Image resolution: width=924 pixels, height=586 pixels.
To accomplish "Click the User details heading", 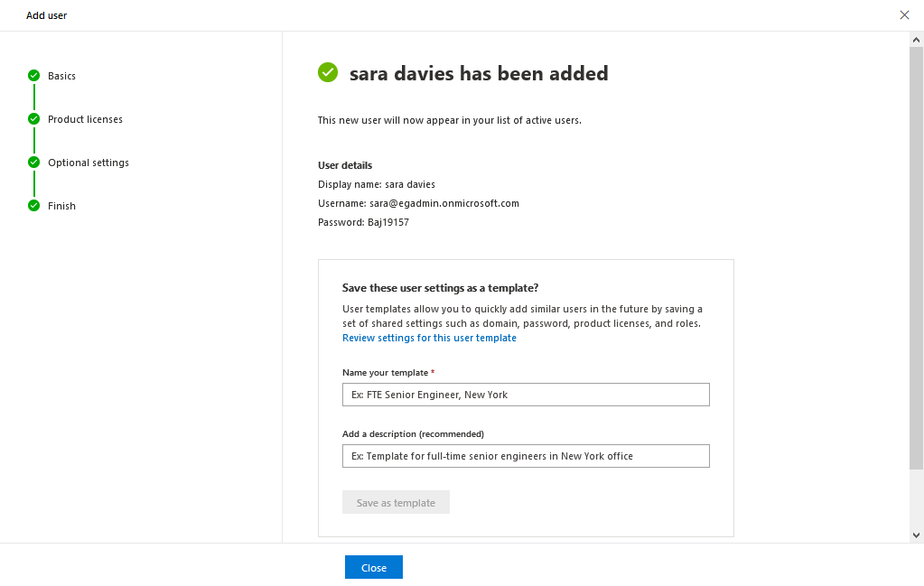I will 345,165.
